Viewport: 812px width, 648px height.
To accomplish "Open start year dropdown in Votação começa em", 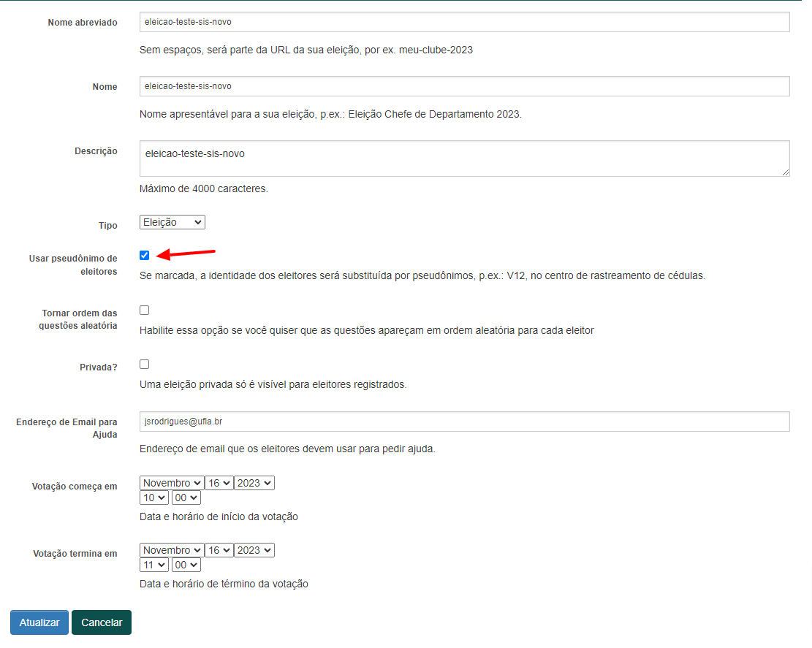I will click(254, 483).
